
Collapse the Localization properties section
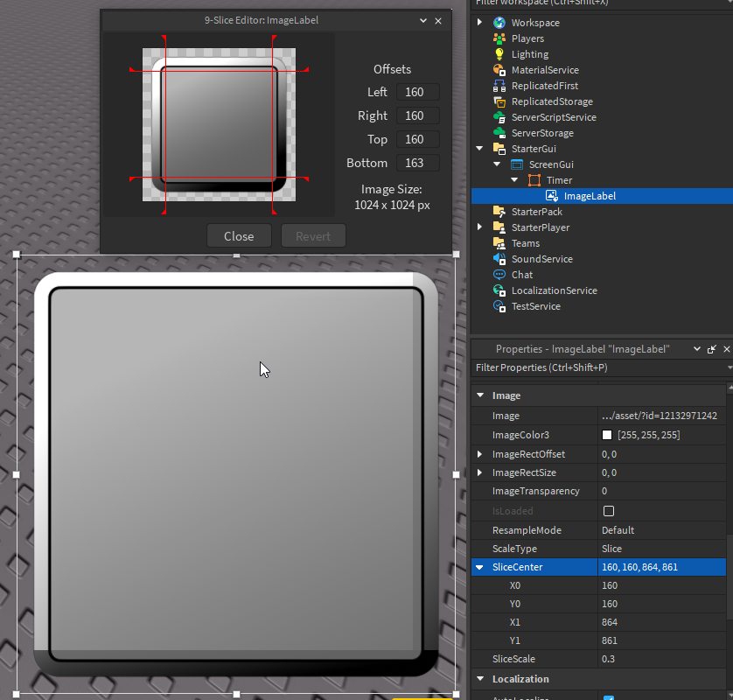(480, 678)
